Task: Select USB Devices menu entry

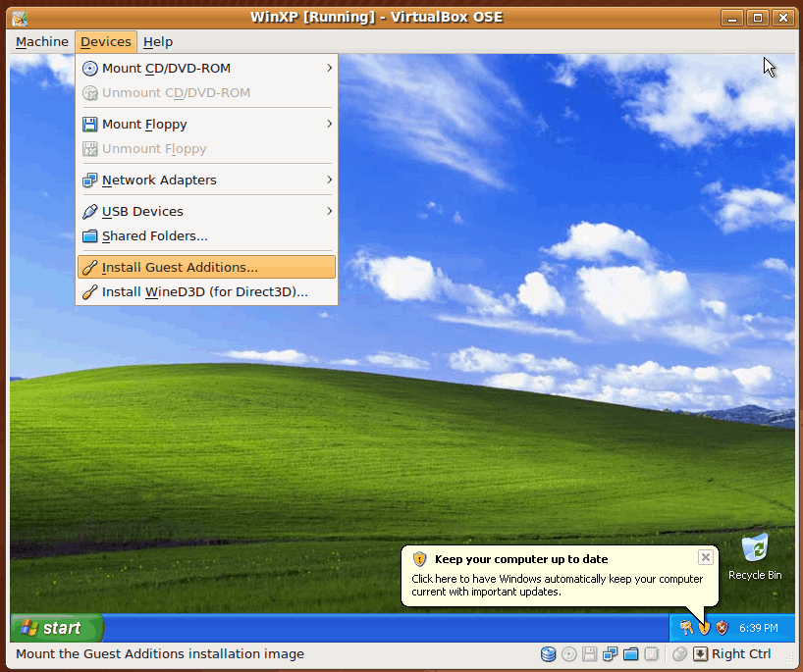Action: click(x=206, y=211)
